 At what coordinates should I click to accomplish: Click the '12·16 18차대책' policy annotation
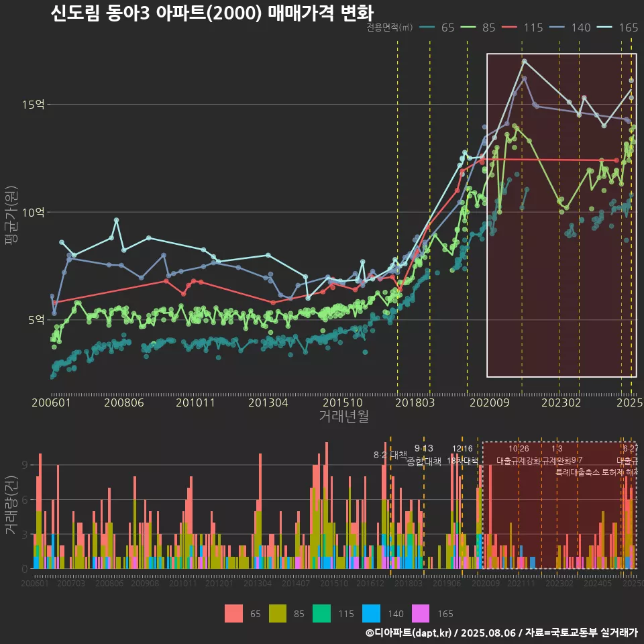(462, 455)
